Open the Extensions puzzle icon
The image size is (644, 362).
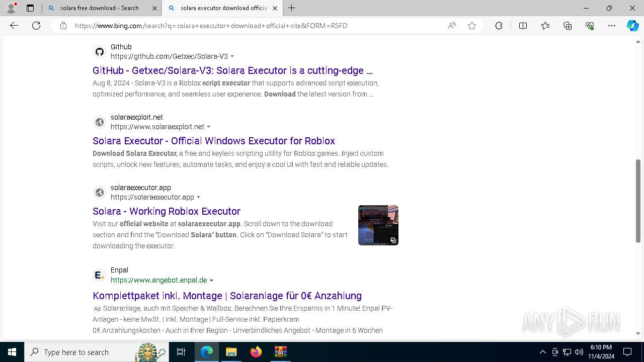(499, 26)
